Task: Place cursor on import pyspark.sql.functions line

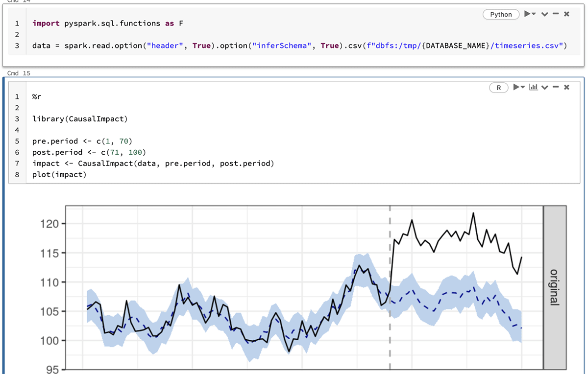Action: [x=108, y=23]
